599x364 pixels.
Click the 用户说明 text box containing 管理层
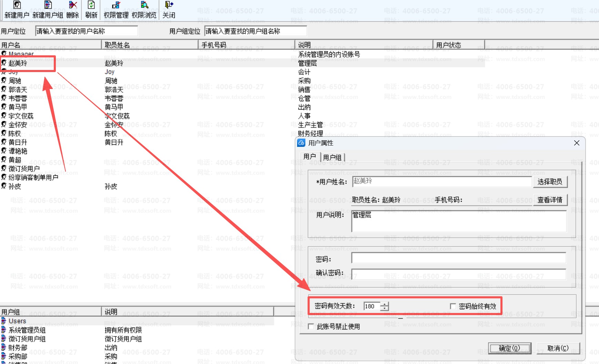click(x=459, y=221)
